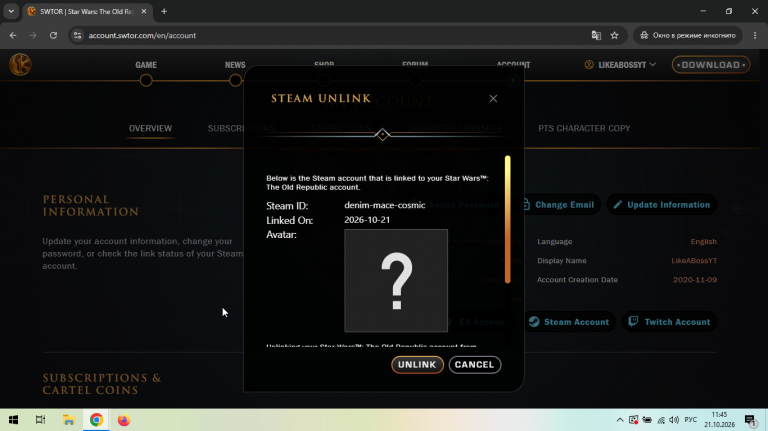This screenshot has width=768, height=431.
Task: Click the SWTOR logo in the header
Action: [x=20, y=65]
